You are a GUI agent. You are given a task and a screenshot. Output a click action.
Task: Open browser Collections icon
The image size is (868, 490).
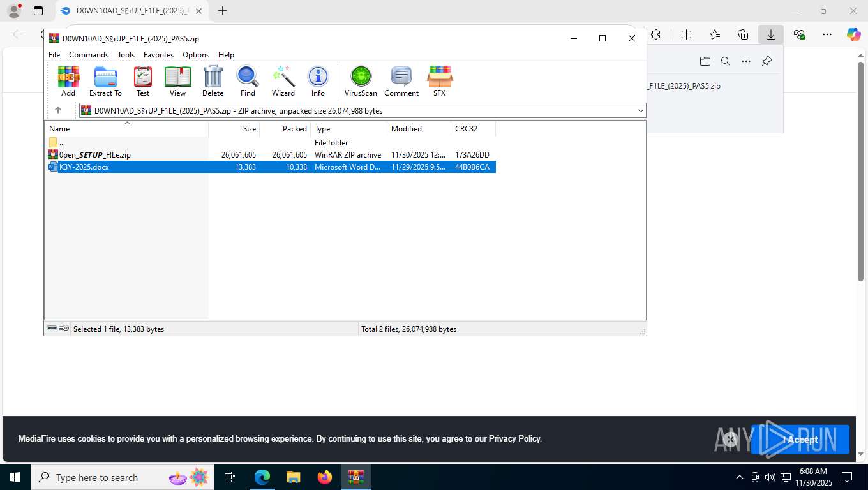(x=743, y=34)
